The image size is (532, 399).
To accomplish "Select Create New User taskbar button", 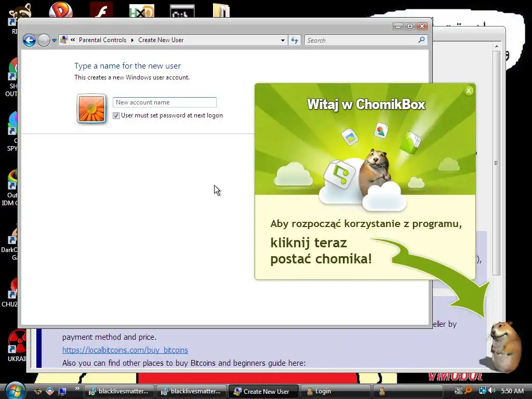I will (263, 391).
